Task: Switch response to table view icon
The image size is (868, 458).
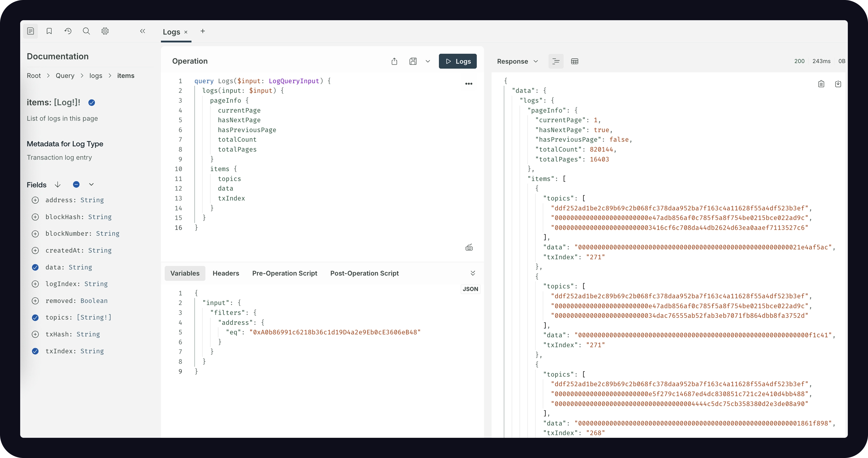Action: [x=574, y=61]
